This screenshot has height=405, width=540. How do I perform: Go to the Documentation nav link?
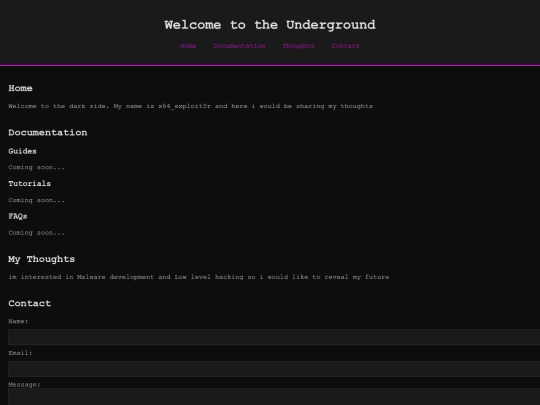[x=239, y=46]
